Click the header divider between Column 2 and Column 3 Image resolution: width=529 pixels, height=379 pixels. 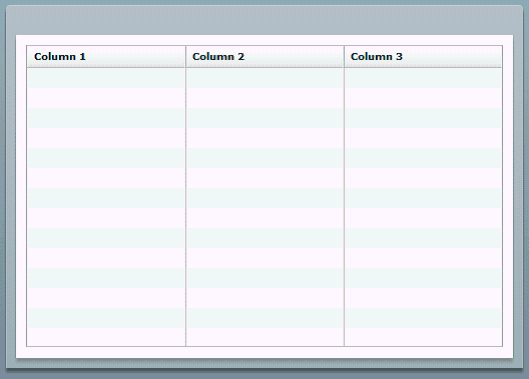point(344,57)
